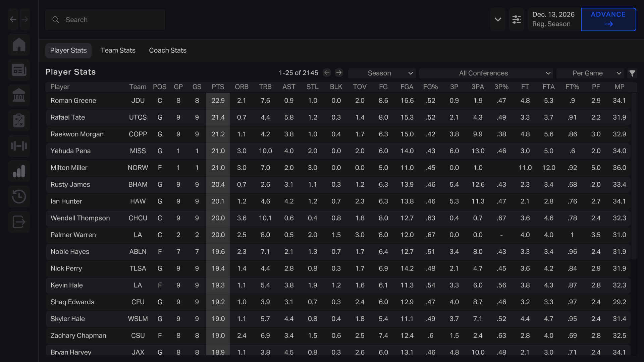Viewport: 644px width, 362px height.
Task: Open the news page icon in sidebar
Action: (19, 70)
